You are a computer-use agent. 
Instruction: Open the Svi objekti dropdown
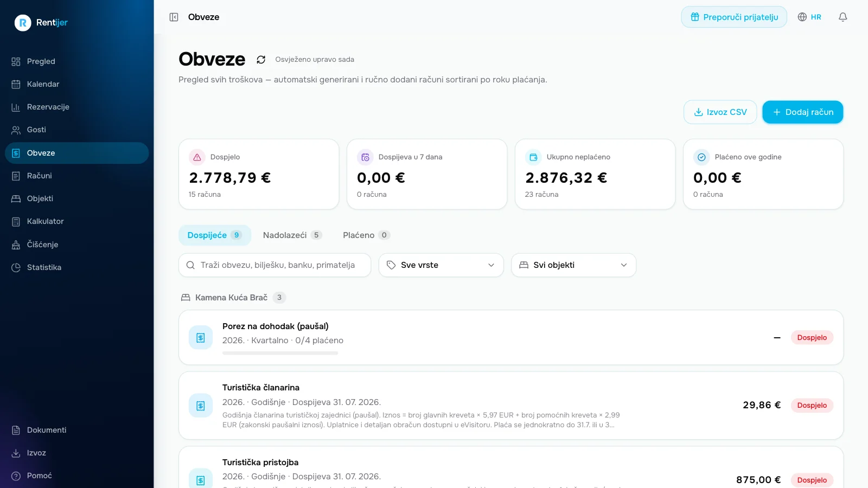coord(573,265)
